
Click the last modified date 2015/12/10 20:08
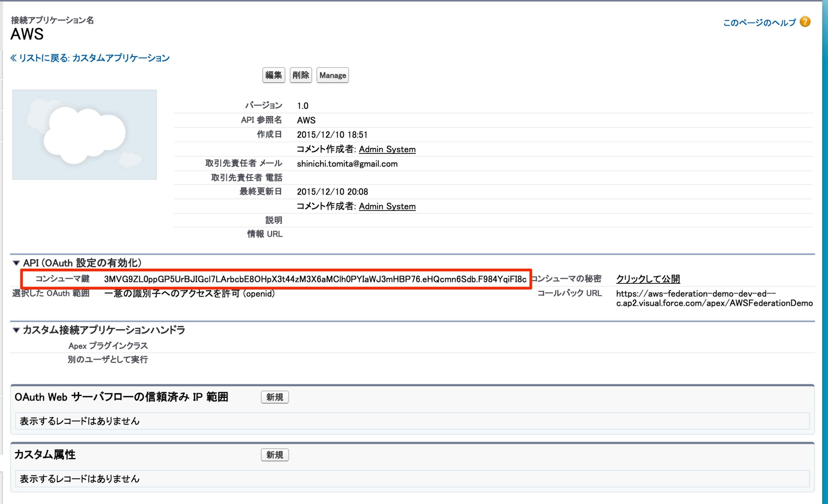(x=332, y=192)
